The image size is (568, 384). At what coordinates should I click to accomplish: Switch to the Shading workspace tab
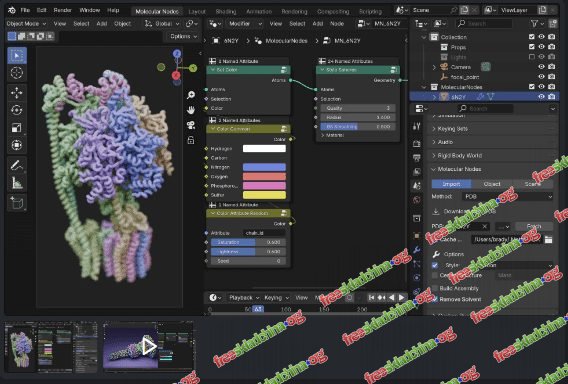pos(226,12)
